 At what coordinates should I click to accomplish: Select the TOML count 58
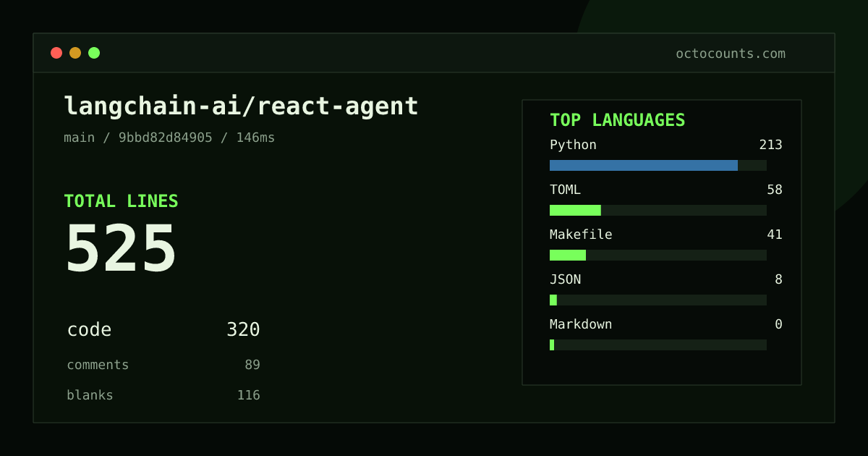775,190
